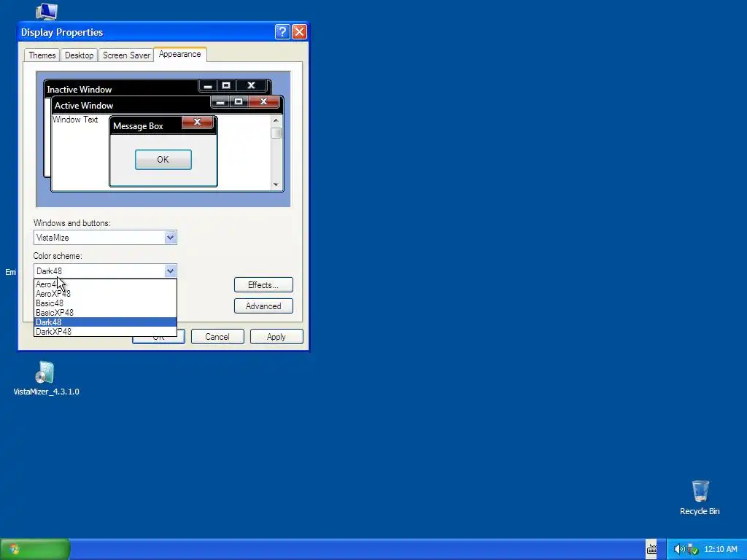Click the Cancel button

pos(217,337)
